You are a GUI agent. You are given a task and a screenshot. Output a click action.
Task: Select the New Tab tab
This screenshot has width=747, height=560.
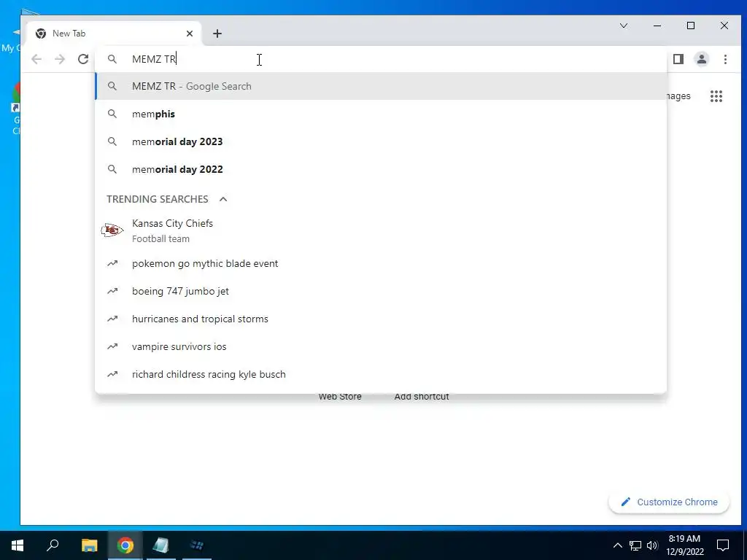point(114,34)
